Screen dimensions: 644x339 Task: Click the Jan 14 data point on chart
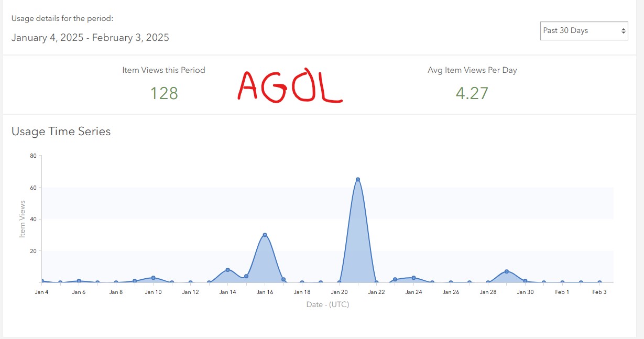[227, 270]
